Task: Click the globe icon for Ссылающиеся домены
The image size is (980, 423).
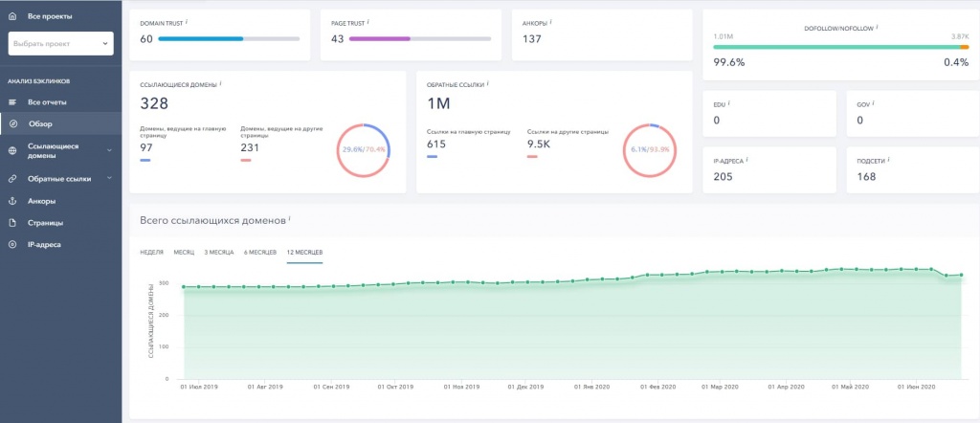Action: pyautogui.click(x=12, y=150)
